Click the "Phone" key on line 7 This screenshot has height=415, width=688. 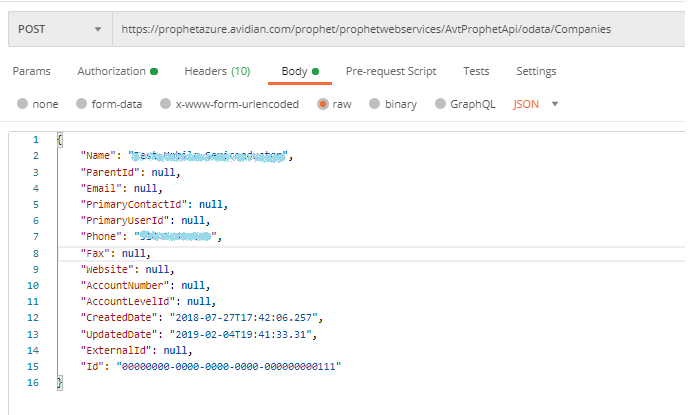pos(101,236)
